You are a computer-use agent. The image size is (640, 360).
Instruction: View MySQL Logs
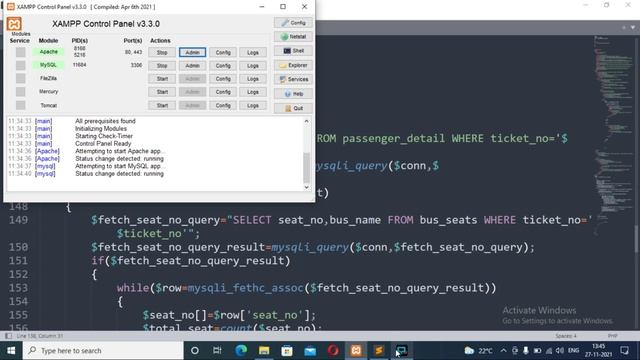tap(253, 65)
